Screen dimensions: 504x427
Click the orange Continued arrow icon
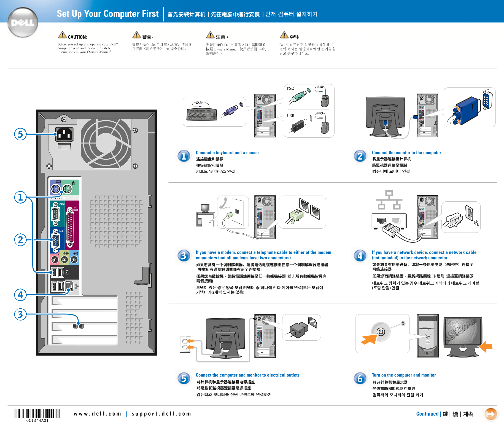pyautogui.click(x=491, y=414)
